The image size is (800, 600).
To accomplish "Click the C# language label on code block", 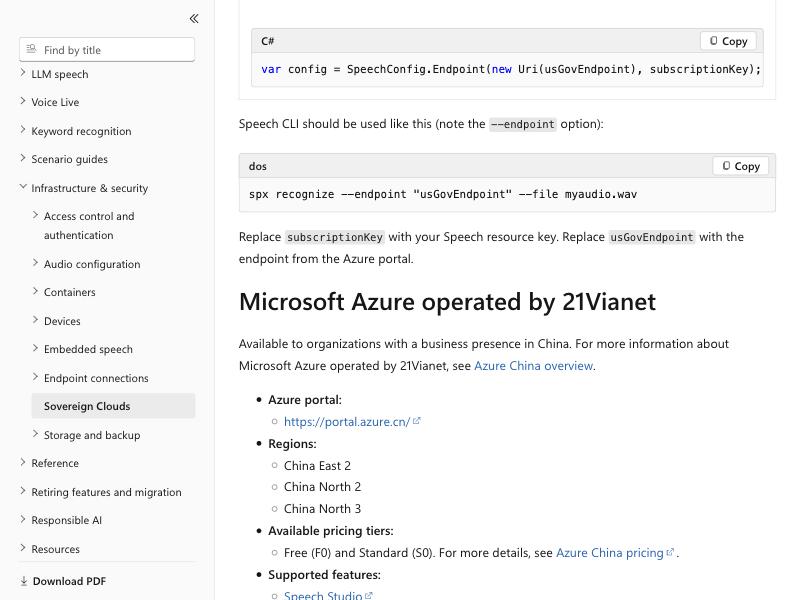I will coord(268,41).
